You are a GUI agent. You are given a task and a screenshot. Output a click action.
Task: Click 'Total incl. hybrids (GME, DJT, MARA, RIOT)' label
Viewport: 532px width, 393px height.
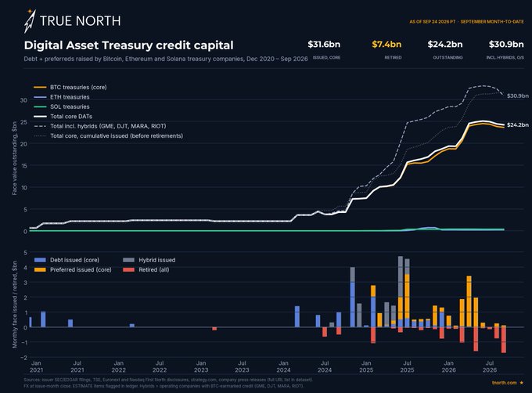(108, 126)
